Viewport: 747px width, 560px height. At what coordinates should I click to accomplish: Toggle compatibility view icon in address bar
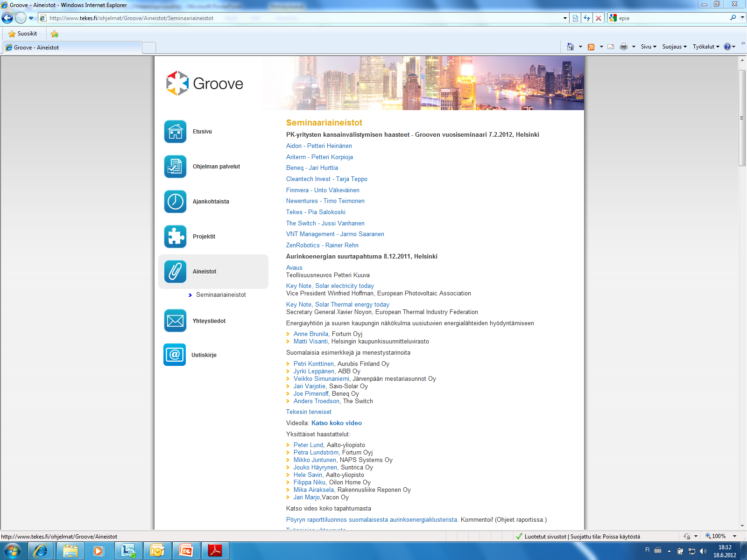575,18
